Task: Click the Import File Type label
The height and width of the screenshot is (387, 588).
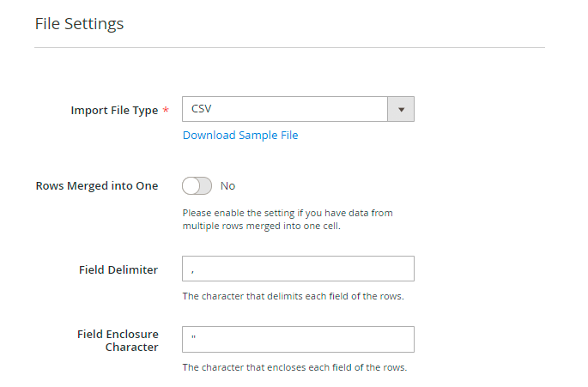Action: point(114,110)
